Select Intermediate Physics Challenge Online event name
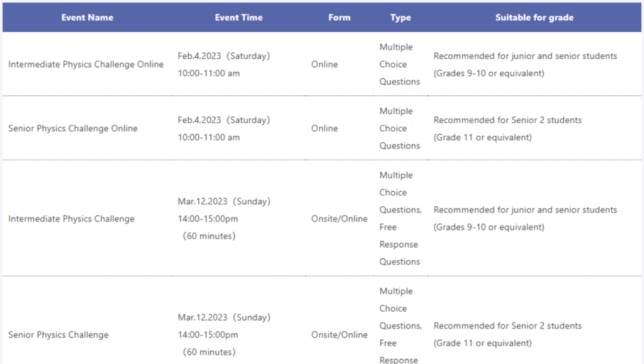Image resolution: width=644 pixels, height=364 pixels. 86,64
